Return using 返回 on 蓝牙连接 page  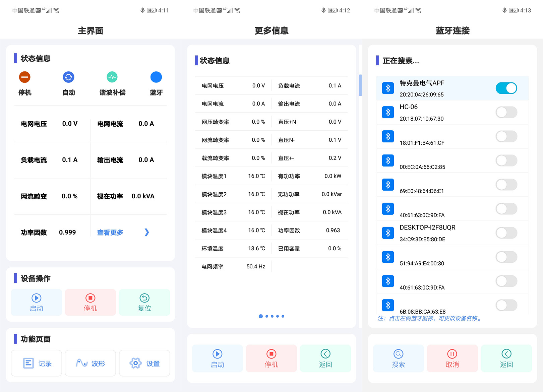pos(506,358)
